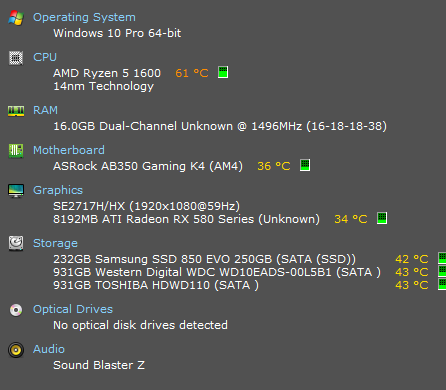The height and width of the screenshot is (390, 446).
Task: Click the Audio speaker icon
Action: [16, 350]
